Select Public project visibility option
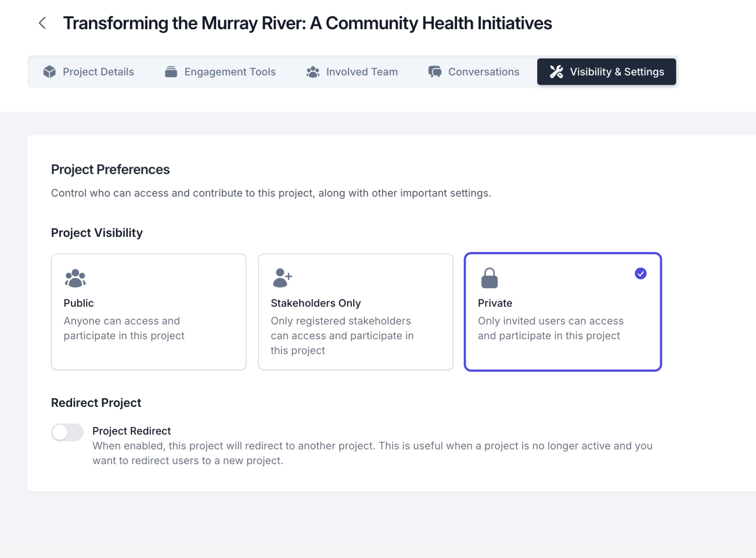 [x=148, y=312]
